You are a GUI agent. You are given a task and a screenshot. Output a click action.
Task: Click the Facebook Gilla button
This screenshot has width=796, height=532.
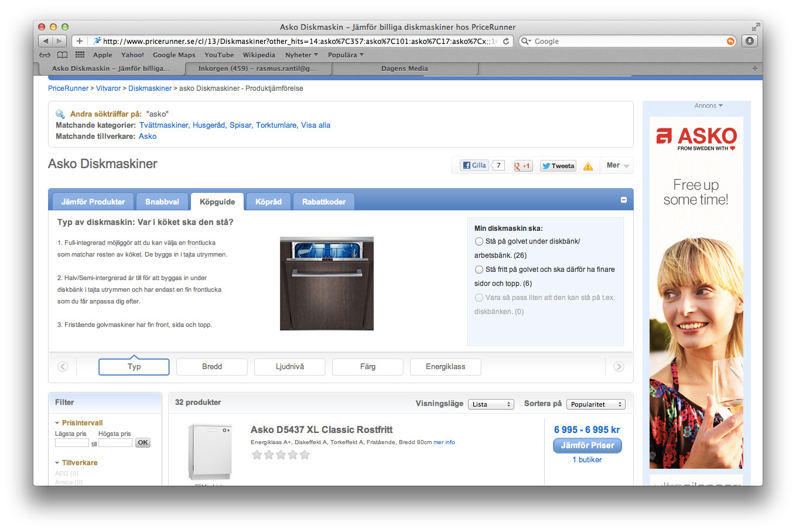(x=474, y=165)
